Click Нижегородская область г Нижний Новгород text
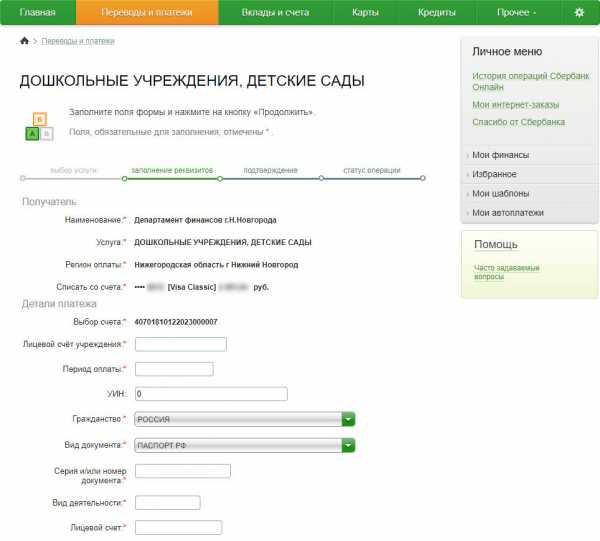The width and height of the screenshot is (600, 541). click(216, 265)
